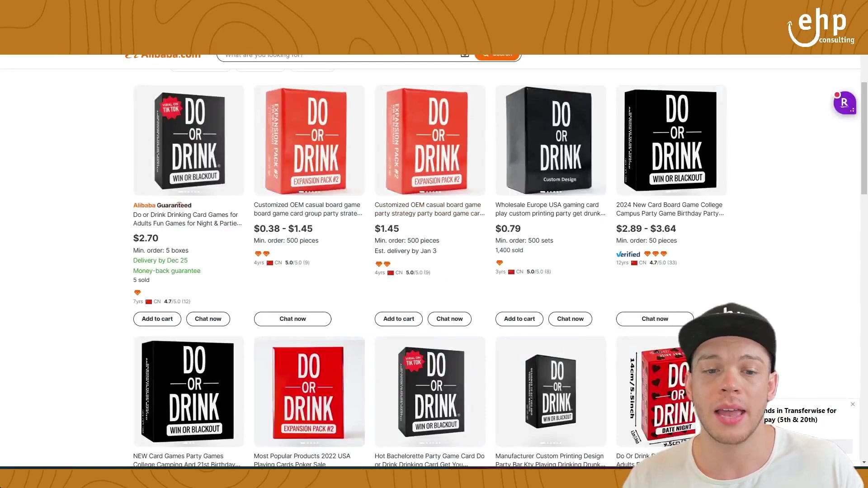Add the $1.45 expansion pack to cart

click(398, 319)
